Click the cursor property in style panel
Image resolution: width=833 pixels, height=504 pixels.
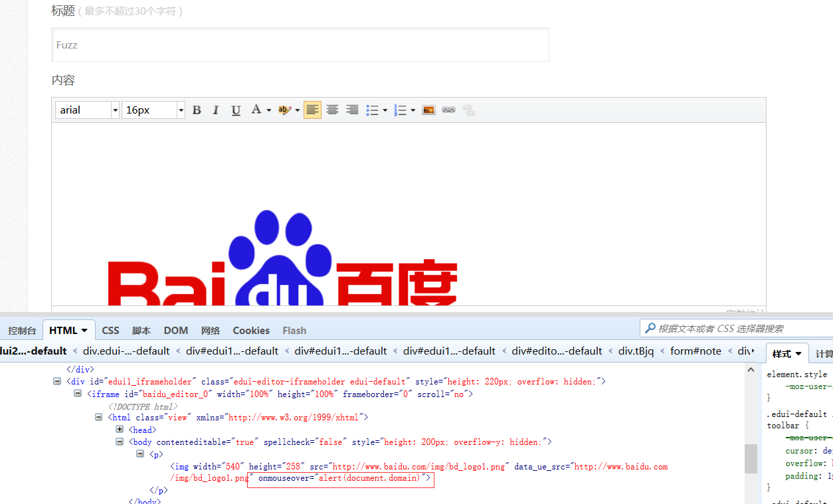click(x=808, y=451)
